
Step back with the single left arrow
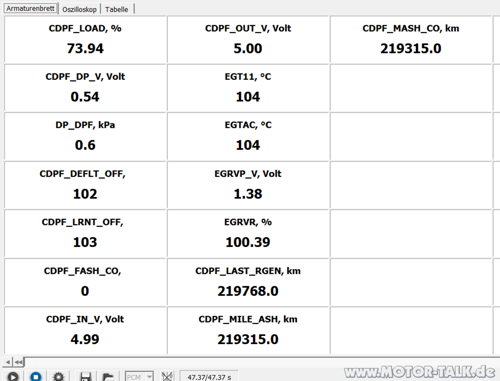8,362
